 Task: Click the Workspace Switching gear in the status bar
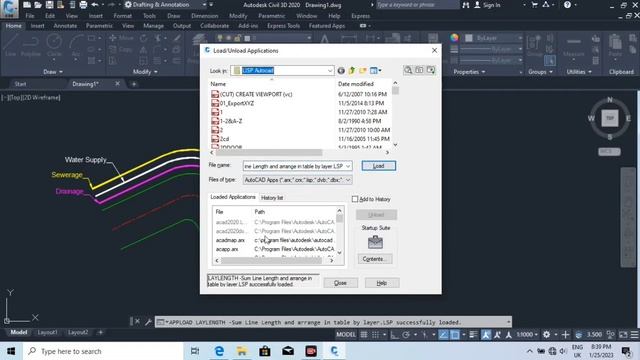[x=547, y=335]
